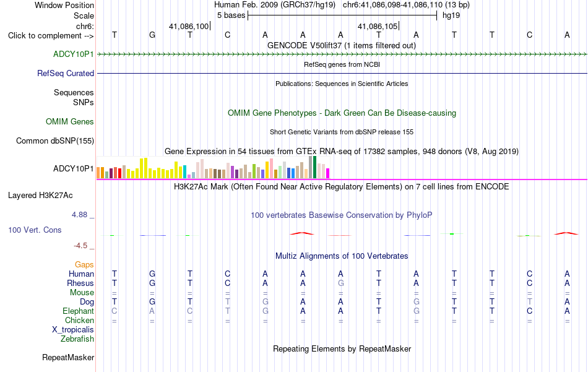
Task: Click the '5 bases' scale bar
Action: click(342, 15)
